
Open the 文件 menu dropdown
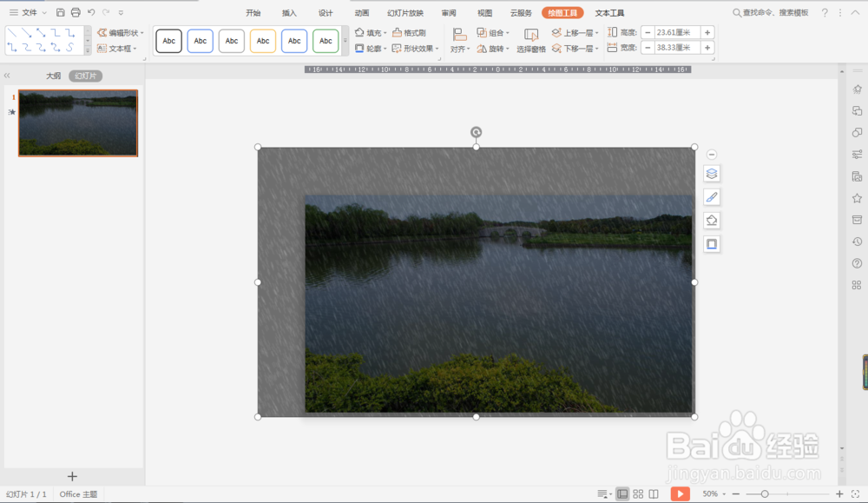coord(29,12)
